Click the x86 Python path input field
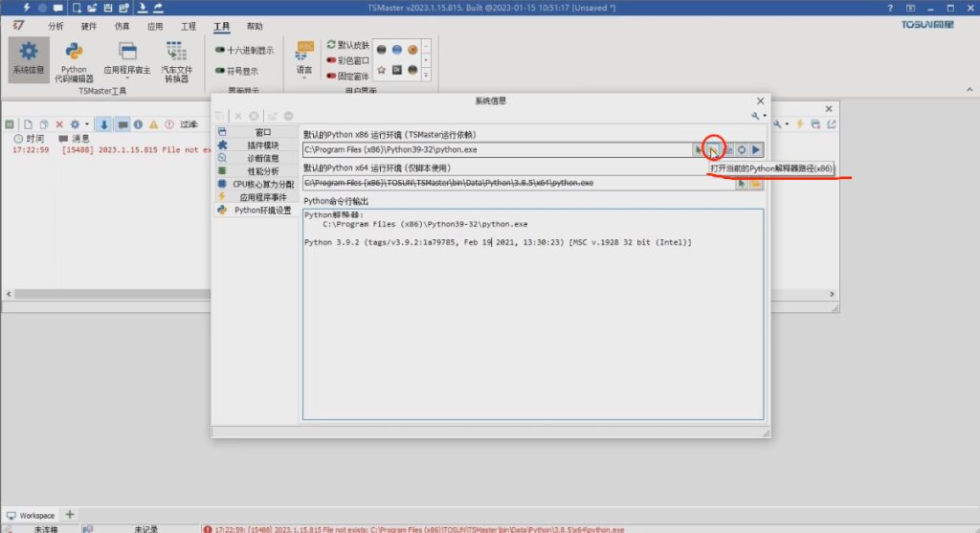 pyautogui.click(x=498, y=150)
